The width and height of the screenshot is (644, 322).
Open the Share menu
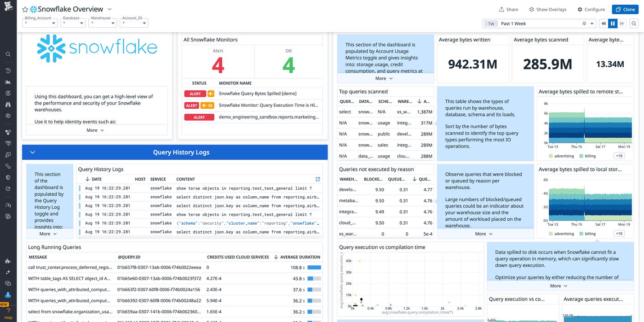pyautogui.click(x=508, y=9)
